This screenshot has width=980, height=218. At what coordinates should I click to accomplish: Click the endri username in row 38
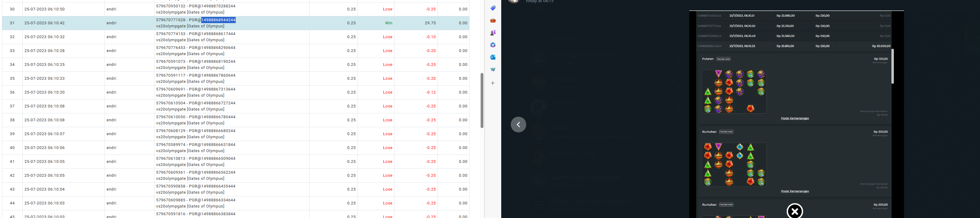click(x=111, y=120)
